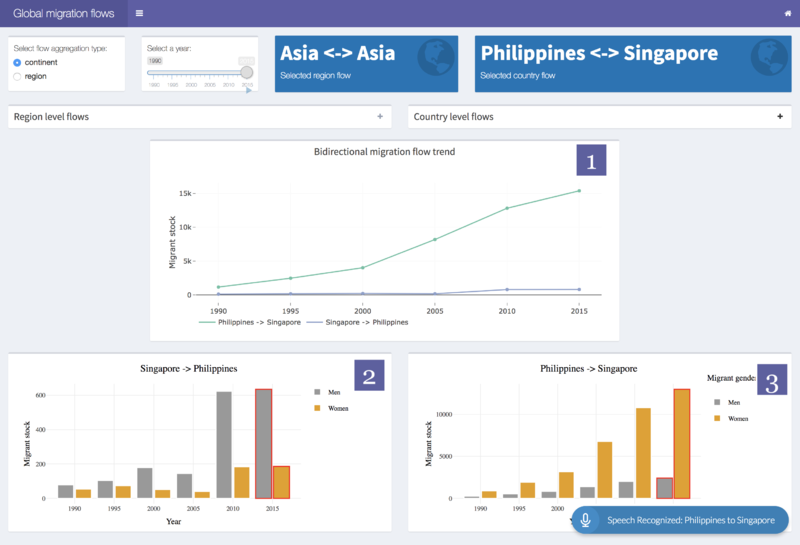
Task: Toggle Singapore -> Philippines line legend entry
Action: click(357, 323)
